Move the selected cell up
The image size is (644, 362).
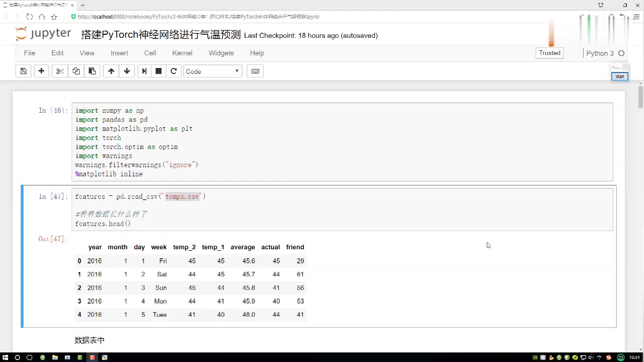click(x=111, y=71)
